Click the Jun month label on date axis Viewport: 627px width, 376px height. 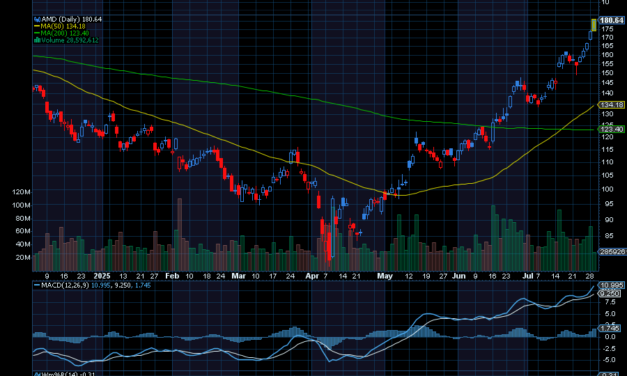point(459,276)
